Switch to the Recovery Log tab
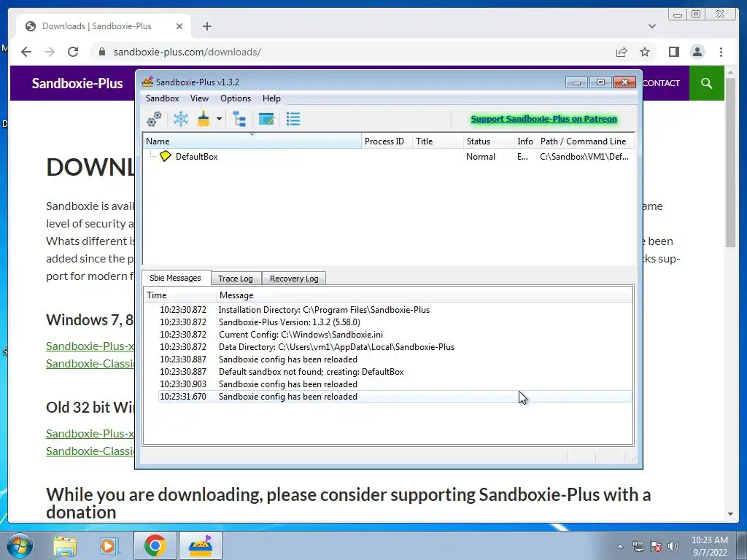This screenshot has width=747, height=560. click(294, 279)
